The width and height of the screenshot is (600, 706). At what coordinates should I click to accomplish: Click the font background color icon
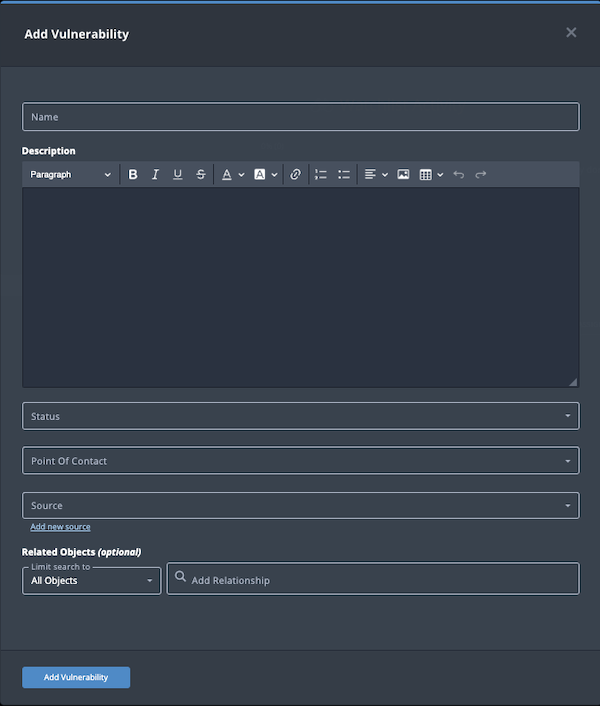point(260,174)
